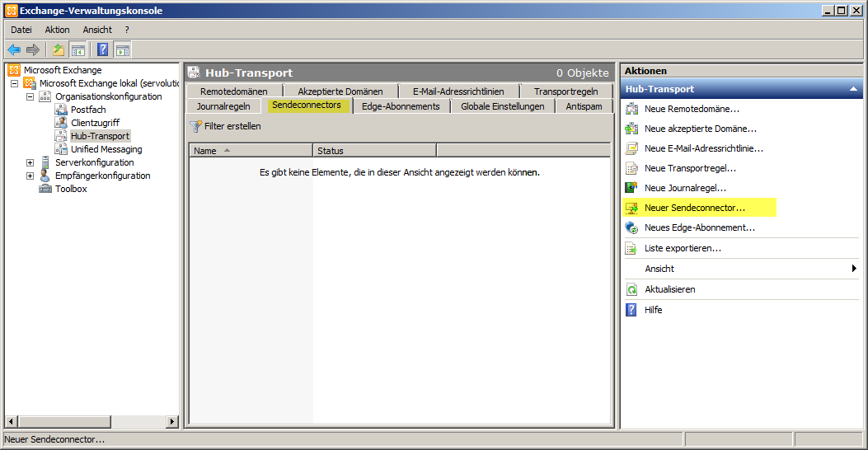Open the Help toolbar question mark icon

[x=102, y=49]
